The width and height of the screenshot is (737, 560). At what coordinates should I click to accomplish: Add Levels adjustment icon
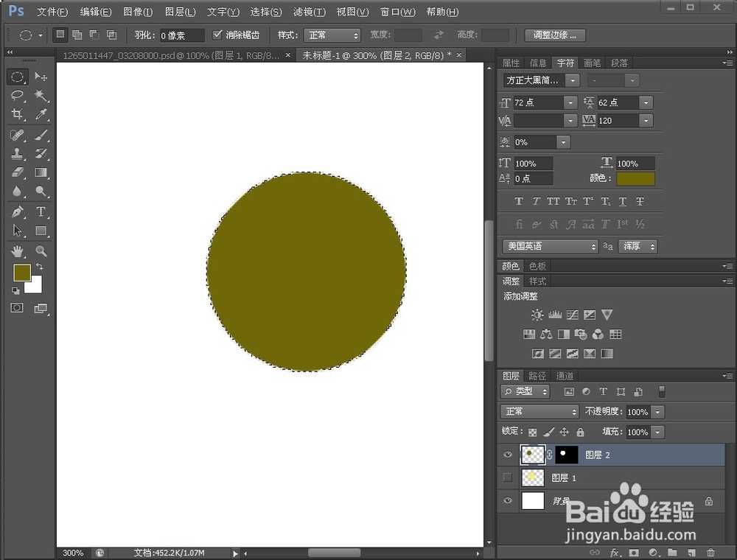click(555, 315)
